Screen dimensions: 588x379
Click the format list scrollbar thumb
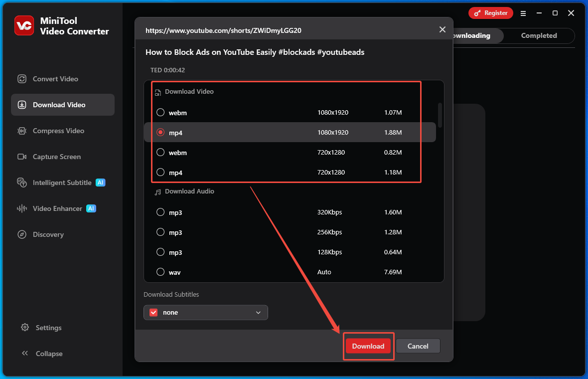coord(440,115)
